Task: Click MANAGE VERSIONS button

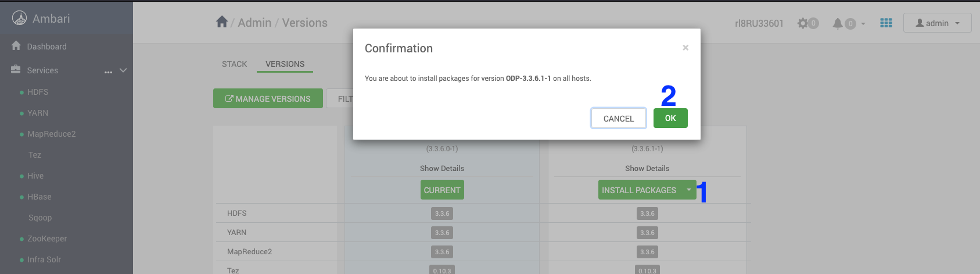Action: 268,99
